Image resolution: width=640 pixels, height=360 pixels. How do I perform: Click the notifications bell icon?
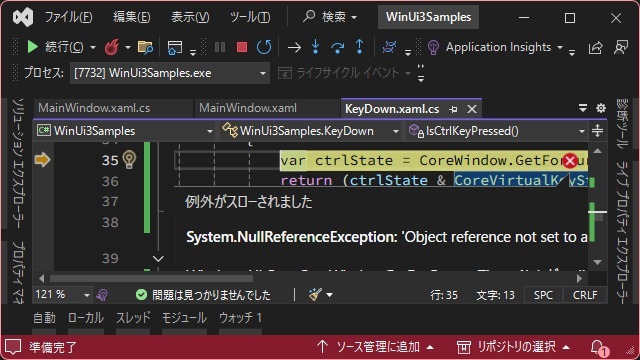pos(598,347)
